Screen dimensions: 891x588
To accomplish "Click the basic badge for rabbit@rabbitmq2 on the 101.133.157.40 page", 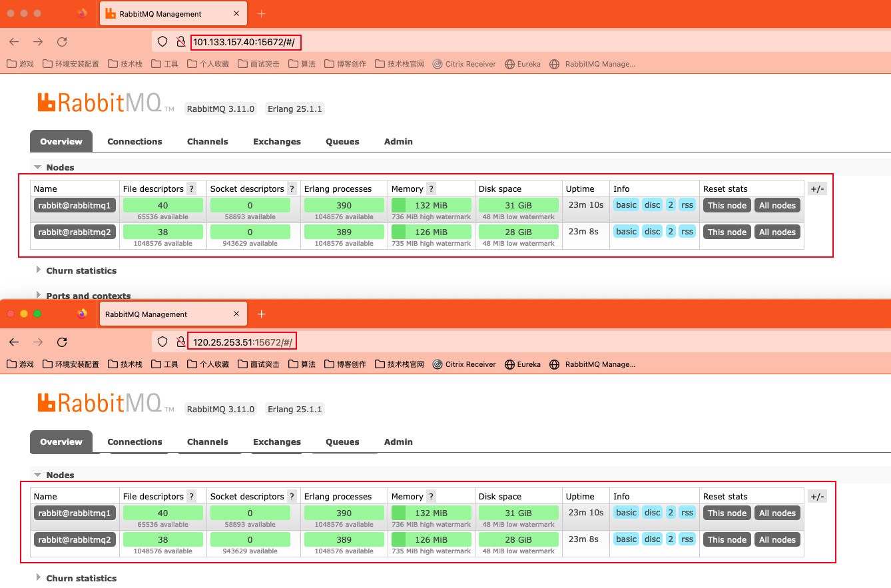I will 626,232.
